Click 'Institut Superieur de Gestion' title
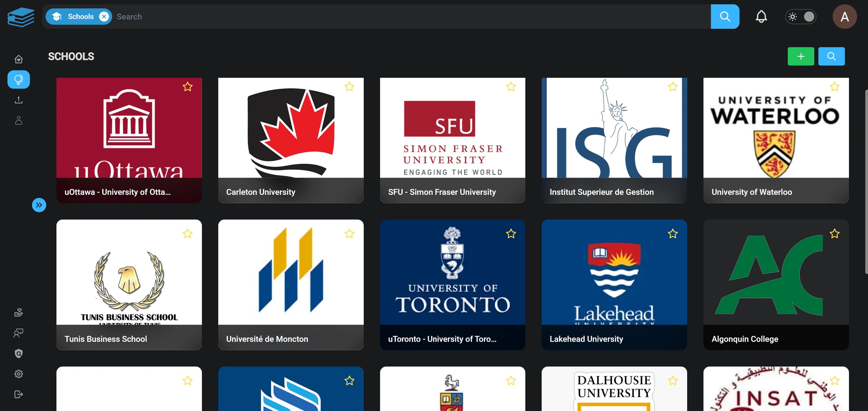Viewport: 868px width, 411px height. tap(601, 192)
